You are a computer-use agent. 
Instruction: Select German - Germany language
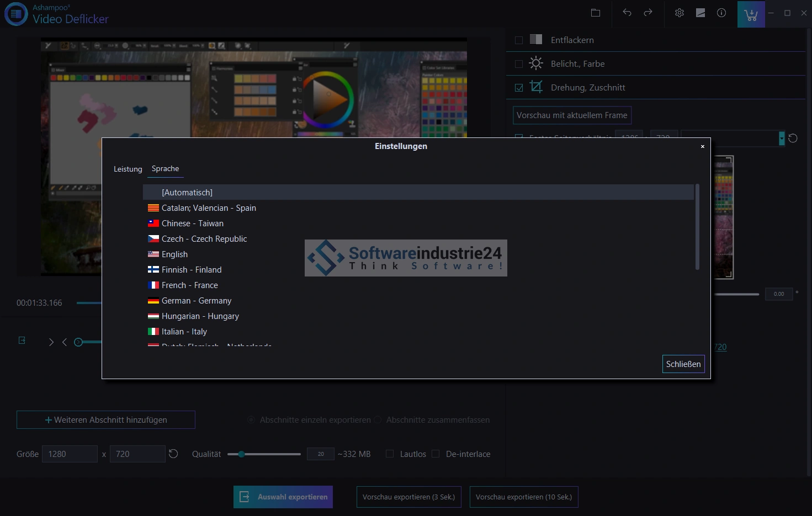196,301
